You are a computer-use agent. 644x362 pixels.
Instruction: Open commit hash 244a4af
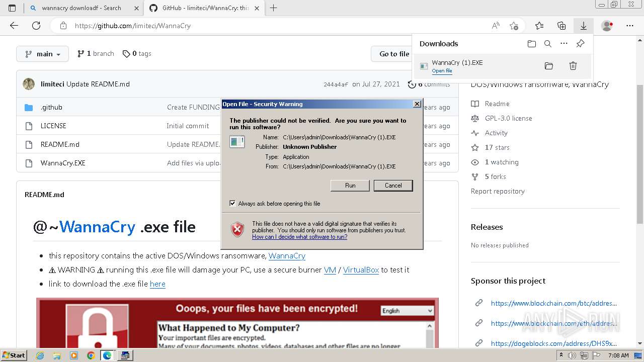[x=336, y=84]
